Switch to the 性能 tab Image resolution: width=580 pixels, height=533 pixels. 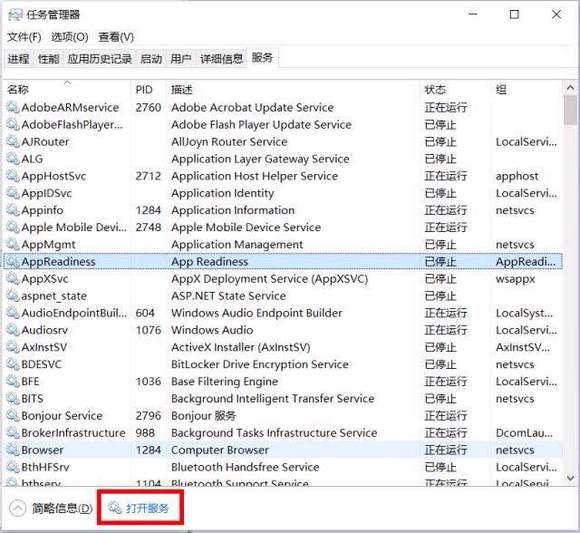pos(48,58)
